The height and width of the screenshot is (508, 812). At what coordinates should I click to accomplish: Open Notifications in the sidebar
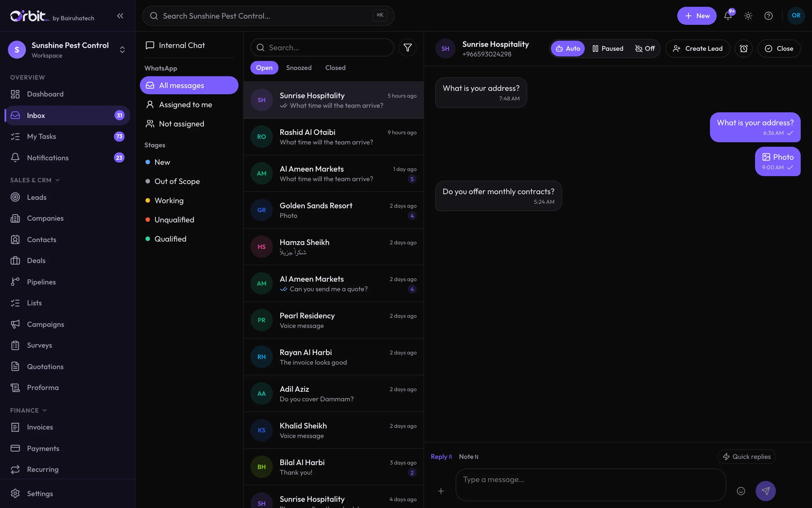(x=67, y=157)
